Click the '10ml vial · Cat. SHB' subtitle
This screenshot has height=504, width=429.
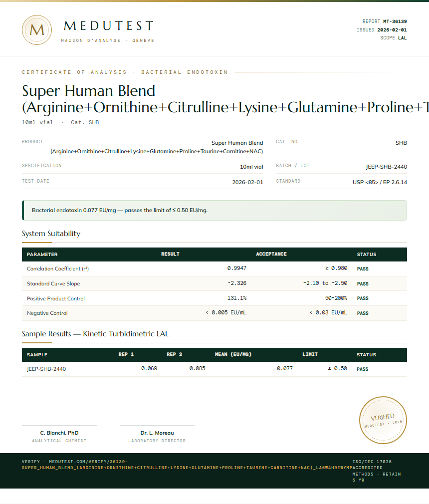pyautogui.click(x=60, y=122)
